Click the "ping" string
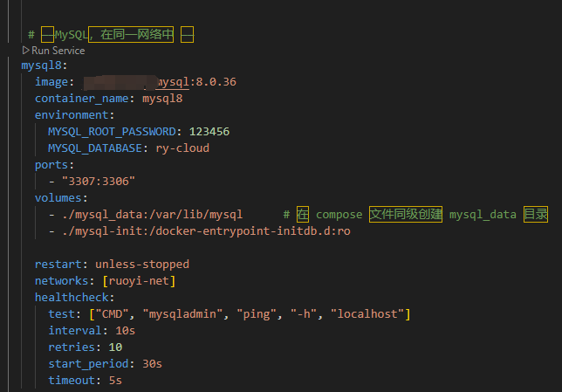Screen dimensions: 562x392 [257, 313]
